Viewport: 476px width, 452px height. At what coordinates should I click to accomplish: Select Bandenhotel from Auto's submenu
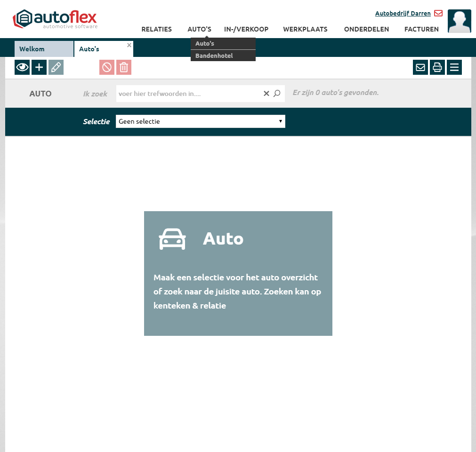(214, 56)
